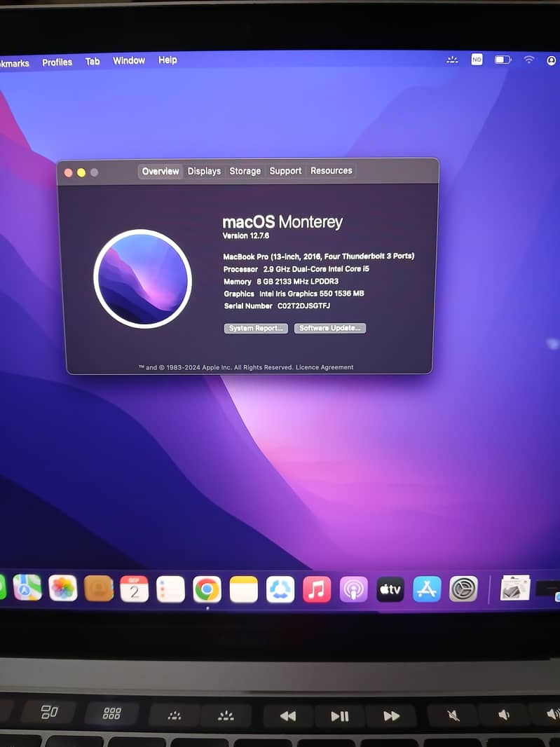This screenshot has height=747, width=560.
Task: Click the Processor 2.9 GHz Dual-Core line
Action: [296, 269]
